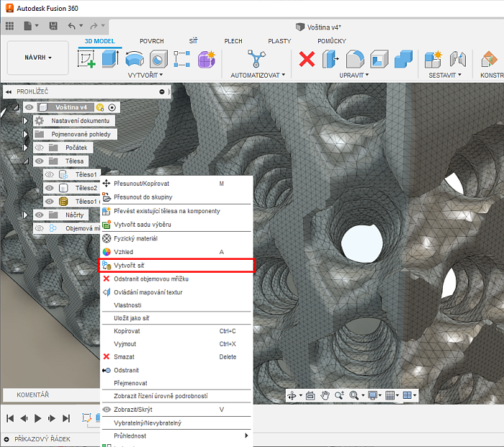Choose Přesunout/Kopírovat from context menu
Screen dimensions: 504x447
pos(176,184)
